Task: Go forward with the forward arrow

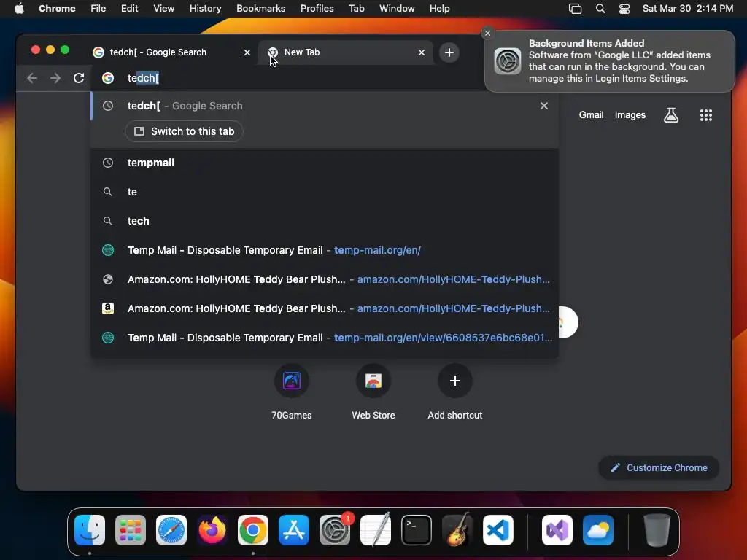Action: click(x=55, y=78)
